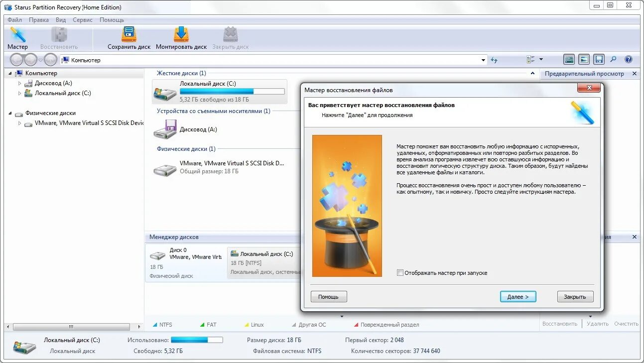
Task: Click Очистить link at bottom right
Action: [626, 324]
